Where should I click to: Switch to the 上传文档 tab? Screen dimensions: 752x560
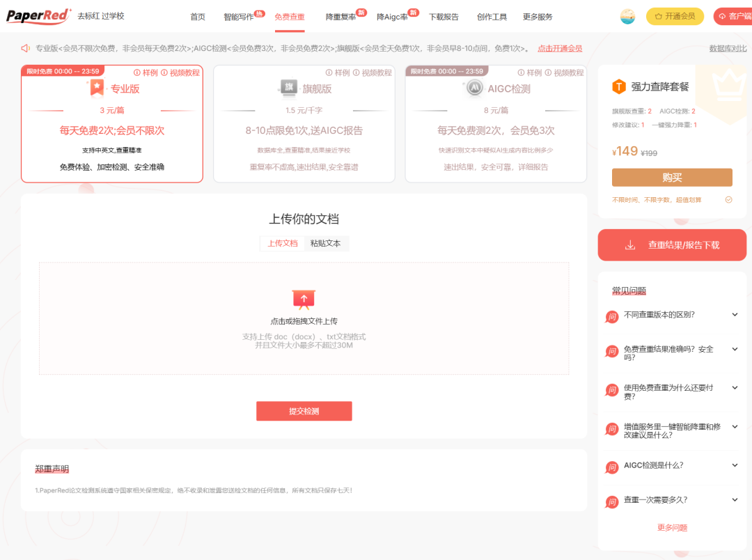coord(283,243)
